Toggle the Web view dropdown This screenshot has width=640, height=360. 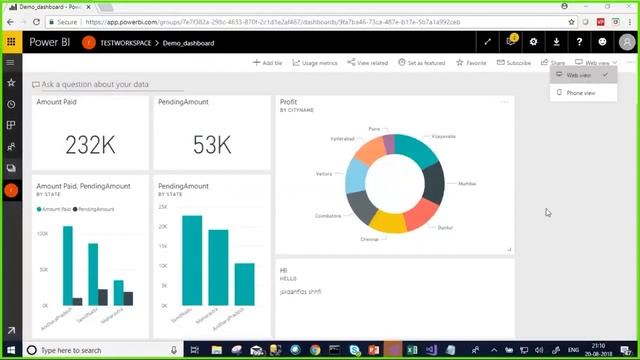click(x=596, y=63)
